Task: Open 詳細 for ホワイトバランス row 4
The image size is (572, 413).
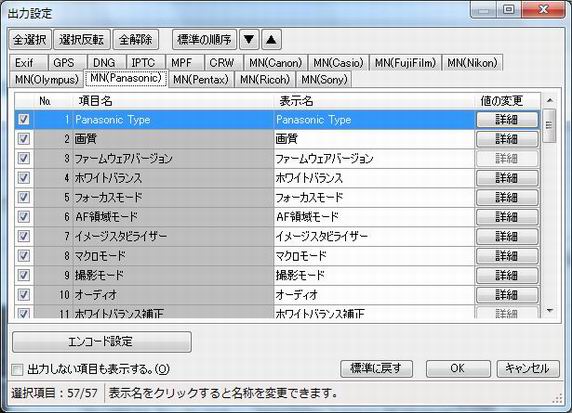Action: 507,178
